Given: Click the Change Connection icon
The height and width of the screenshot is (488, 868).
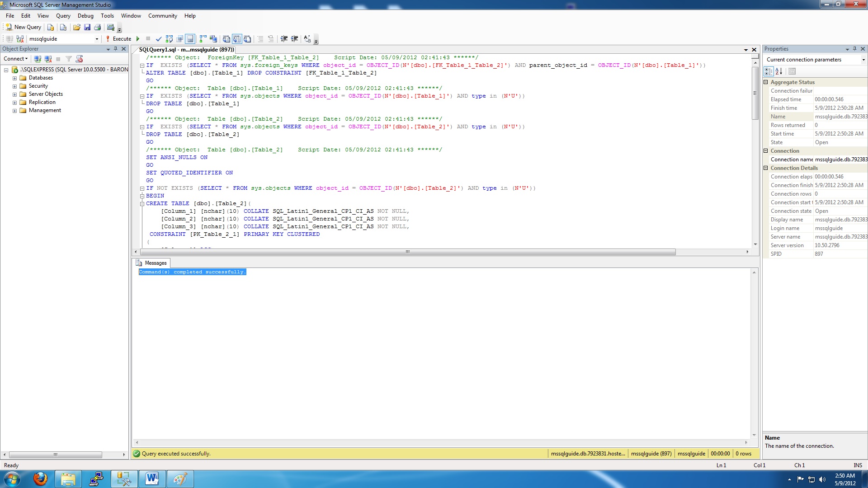Looking at the screenshot, I should 20,39.
